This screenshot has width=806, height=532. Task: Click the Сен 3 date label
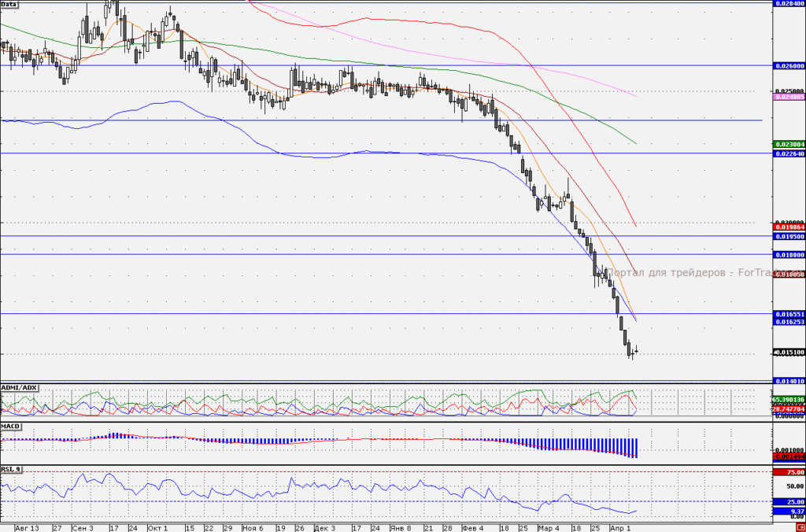pyautogui.click(x=83, y=528)
